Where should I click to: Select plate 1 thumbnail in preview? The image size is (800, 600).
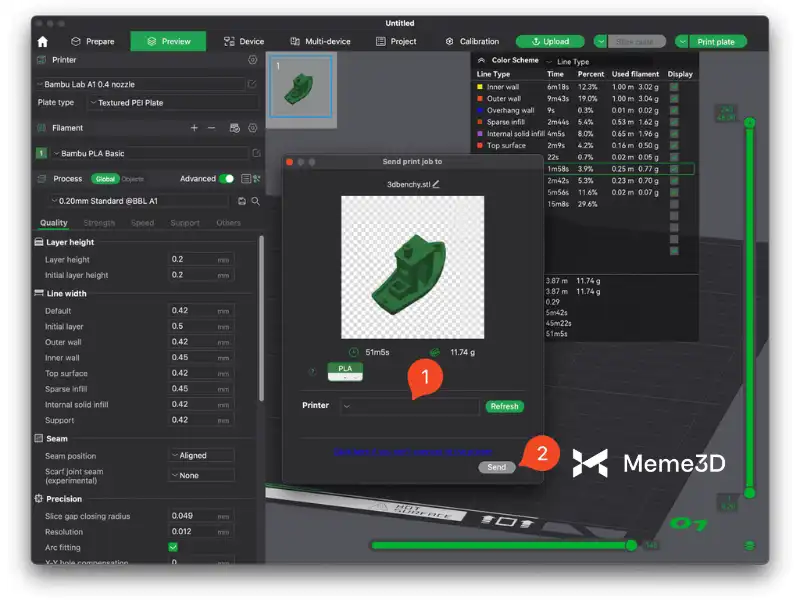[x=302, y=89]
